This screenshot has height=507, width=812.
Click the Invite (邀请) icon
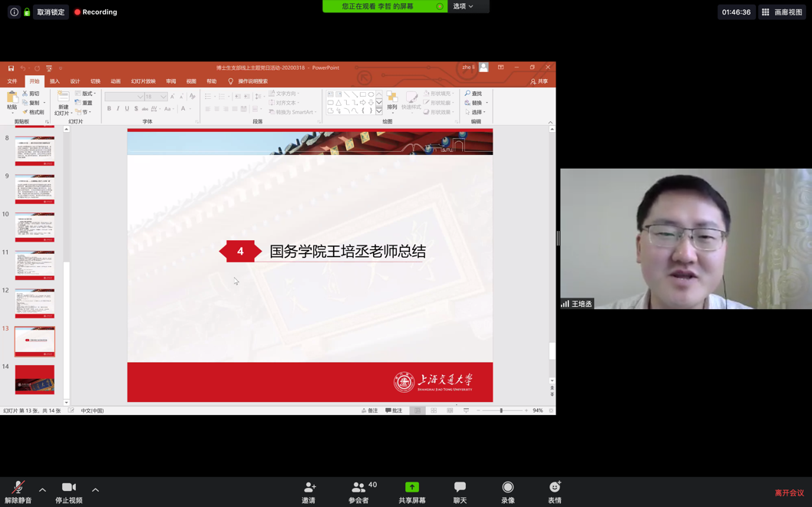(x=309, y=488)
